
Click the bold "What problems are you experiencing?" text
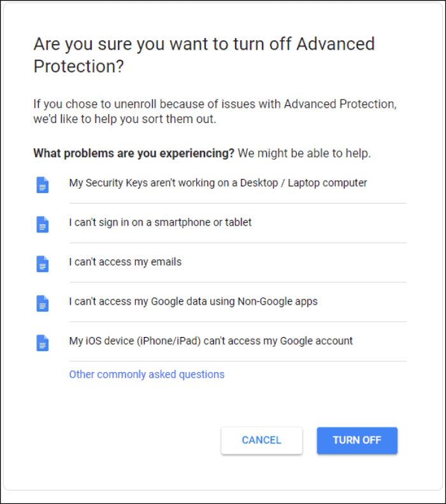(x=134, y=154)
